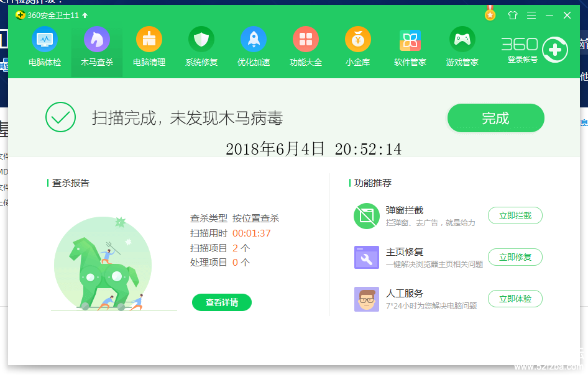The height and width of the screenshot is (375, 588).
Task: Minimize the 360 window
Action: coord(549,16)
